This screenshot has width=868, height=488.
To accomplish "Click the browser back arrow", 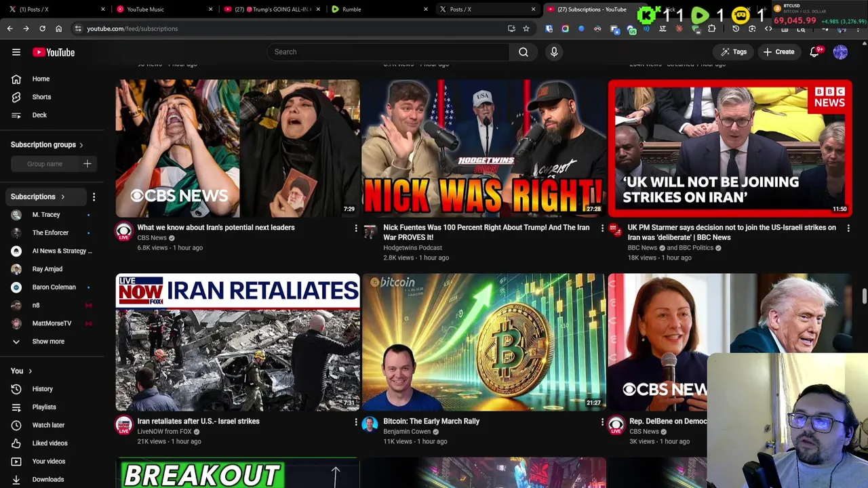I will point(9,28).
